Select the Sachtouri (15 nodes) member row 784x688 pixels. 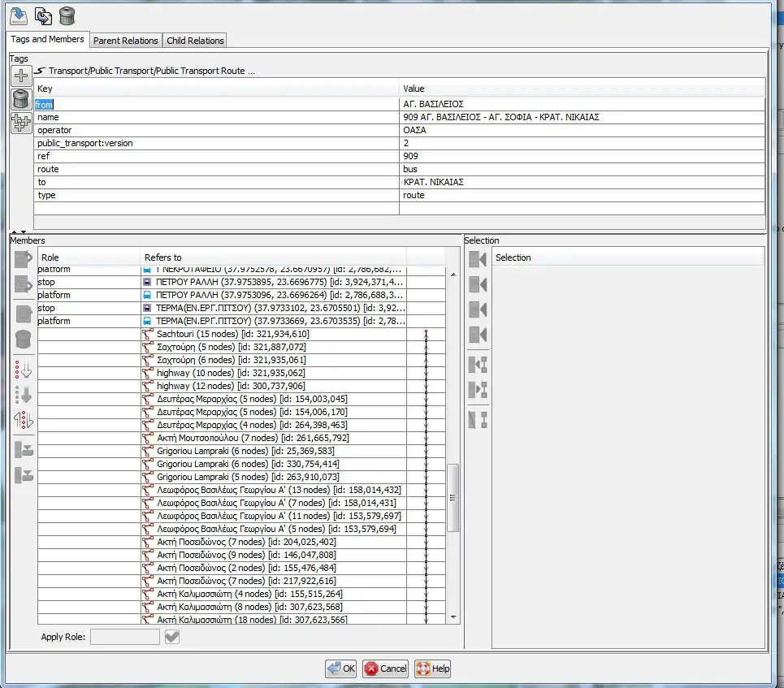click(232, 334)
